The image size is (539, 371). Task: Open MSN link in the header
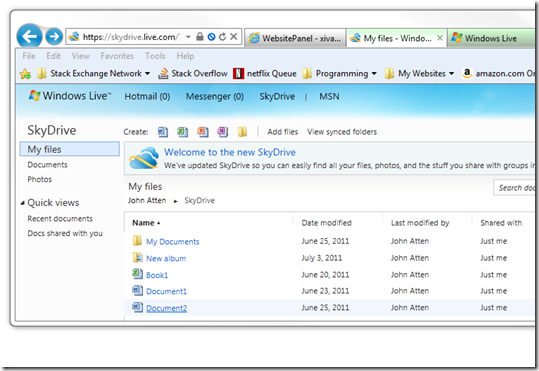(329, 97)
